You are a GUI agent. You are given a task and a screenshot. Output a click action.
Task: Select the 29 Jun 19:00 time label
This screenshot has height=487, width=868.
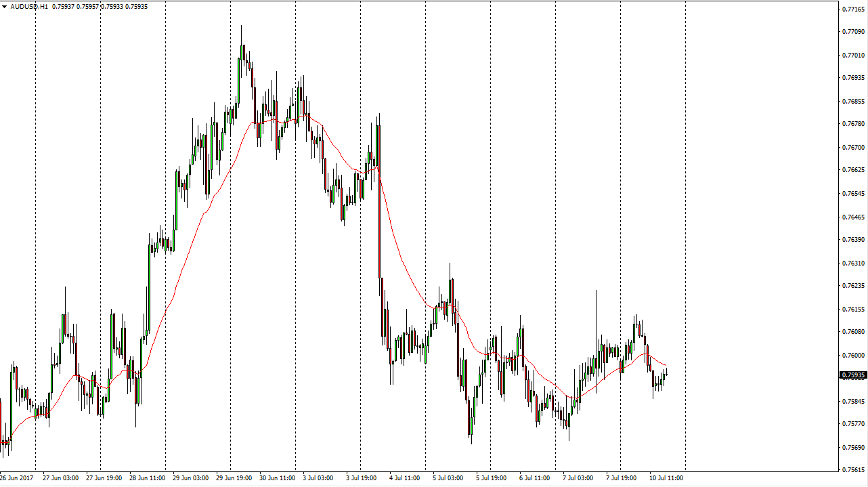[x=235, y=478]
